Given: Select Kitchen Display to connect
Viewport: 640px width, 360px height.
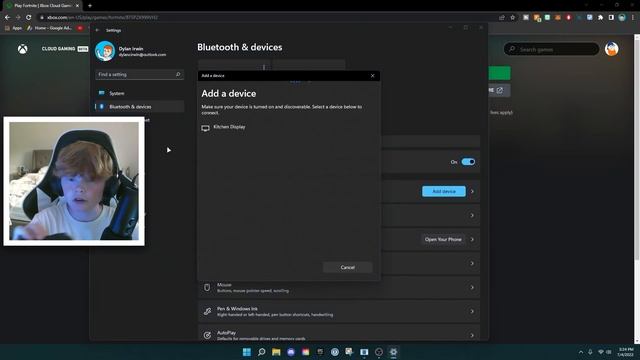Looking at the screenshot, I should (x=289, y=127).
